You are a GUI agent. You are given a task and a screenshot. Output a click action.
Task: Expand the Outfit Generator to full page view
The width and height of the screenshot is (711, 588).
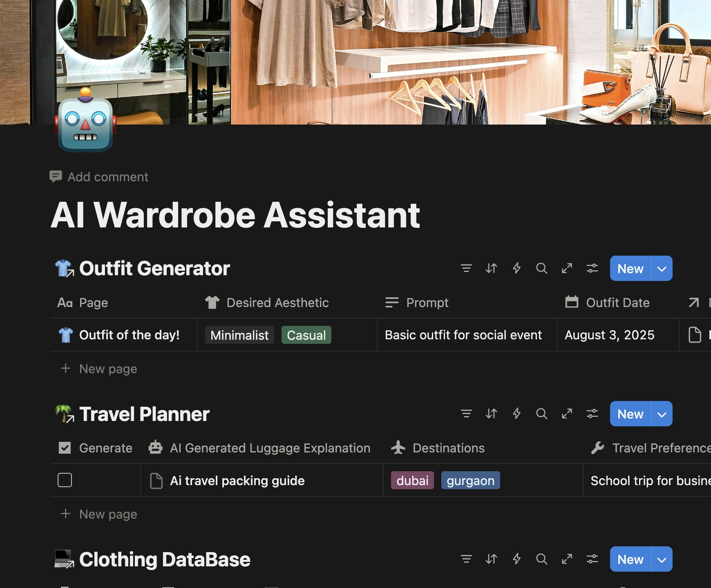click(x=567, y=268)
